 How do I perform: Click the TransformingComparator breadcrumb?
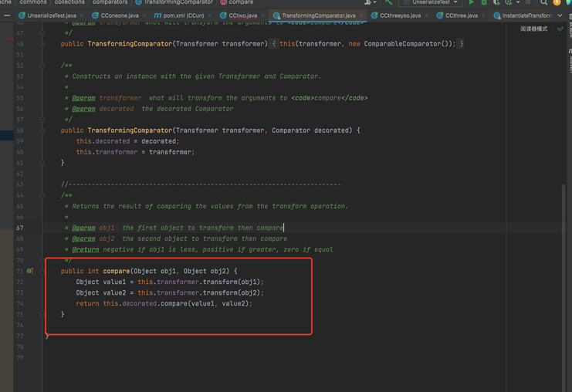(174, 2)
